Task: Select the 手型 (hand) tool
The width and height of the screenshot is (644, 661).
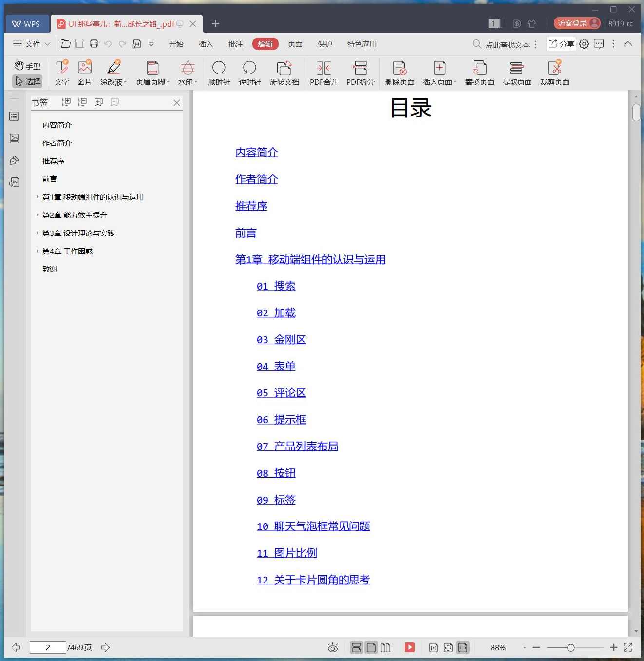Action: (27, 66)
